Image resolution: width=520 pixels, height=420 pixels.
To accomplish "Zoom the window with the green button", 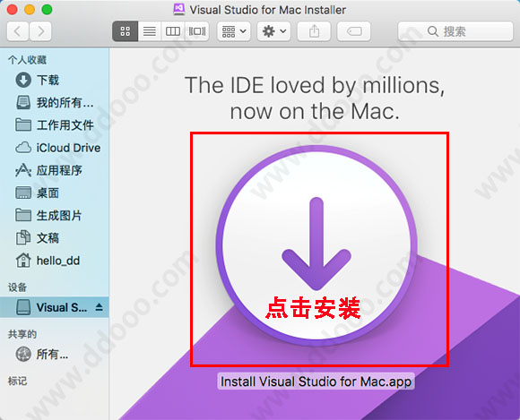I will tap(47, 9).
